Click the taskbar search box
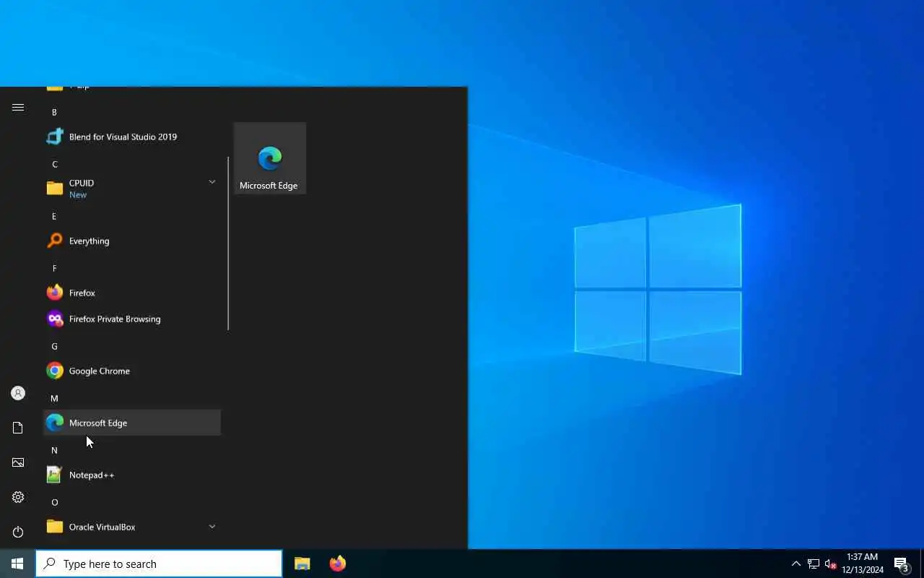The image size is (924, 578). (159, 564)
